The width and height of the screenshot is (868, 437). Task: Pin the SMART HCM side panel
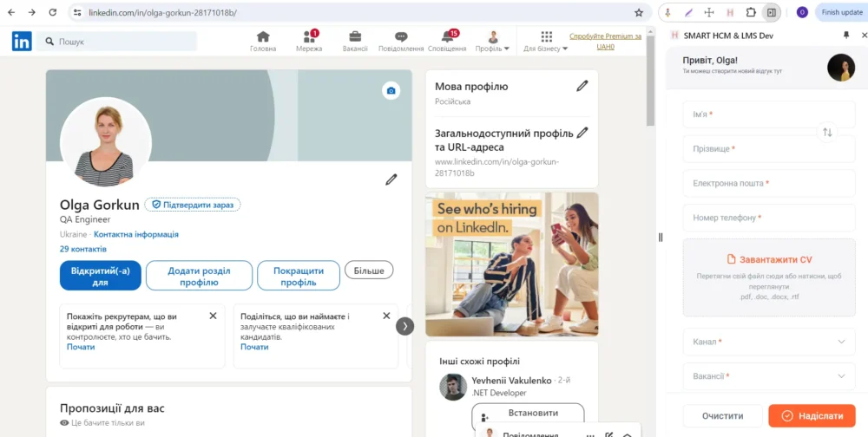point(846,36)
